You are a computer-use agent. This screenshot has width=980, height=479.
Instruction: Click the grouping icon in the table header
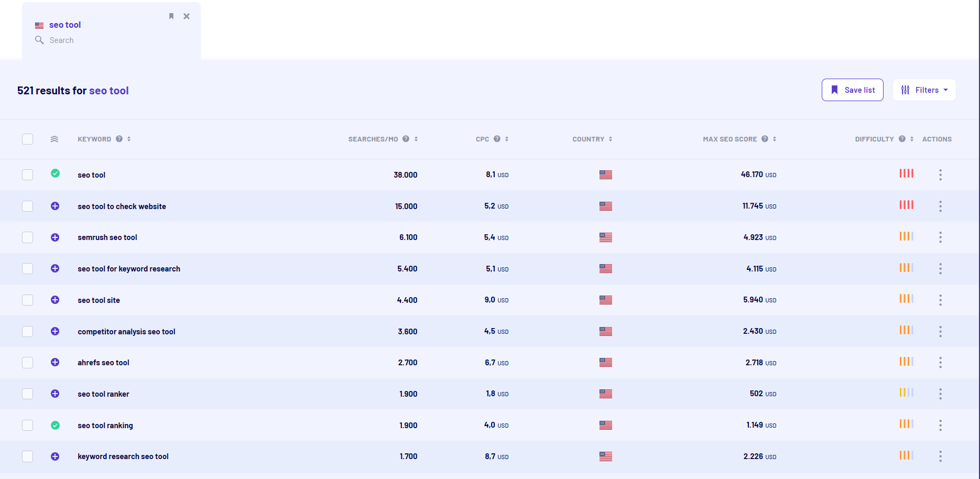coord(55,139)
